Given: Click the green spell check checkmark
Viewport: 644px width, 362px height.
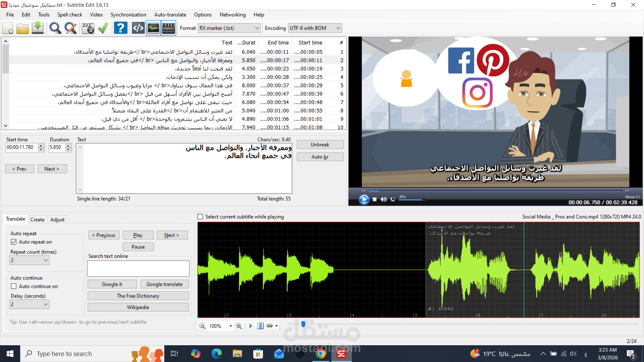Looking at the screenshot, I should click(x=103, y=28).
